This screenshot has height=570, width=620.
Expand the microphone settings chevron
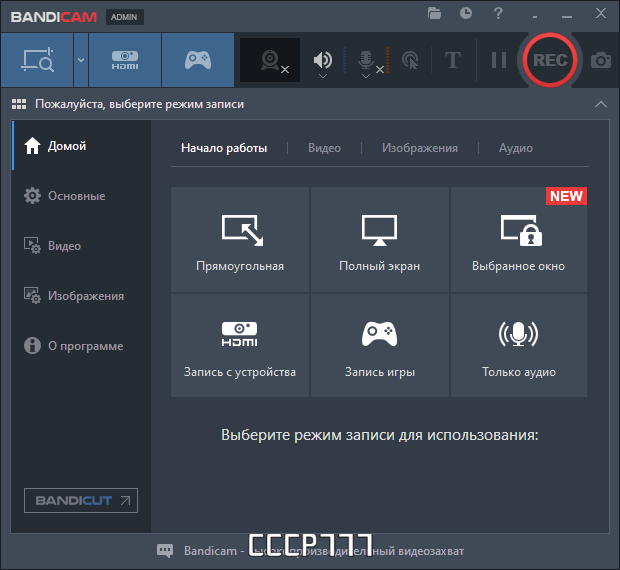(366, 76)
